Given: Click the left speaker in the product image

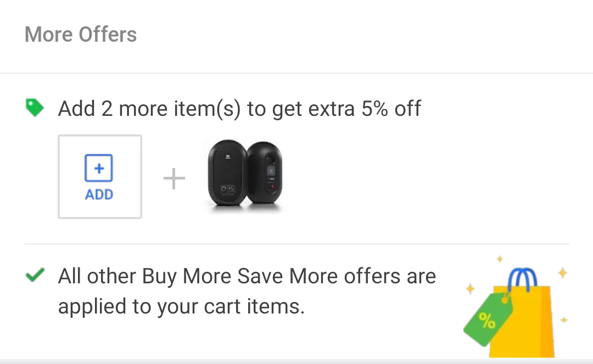Looking at the screenshot, I should coord(227,173).
